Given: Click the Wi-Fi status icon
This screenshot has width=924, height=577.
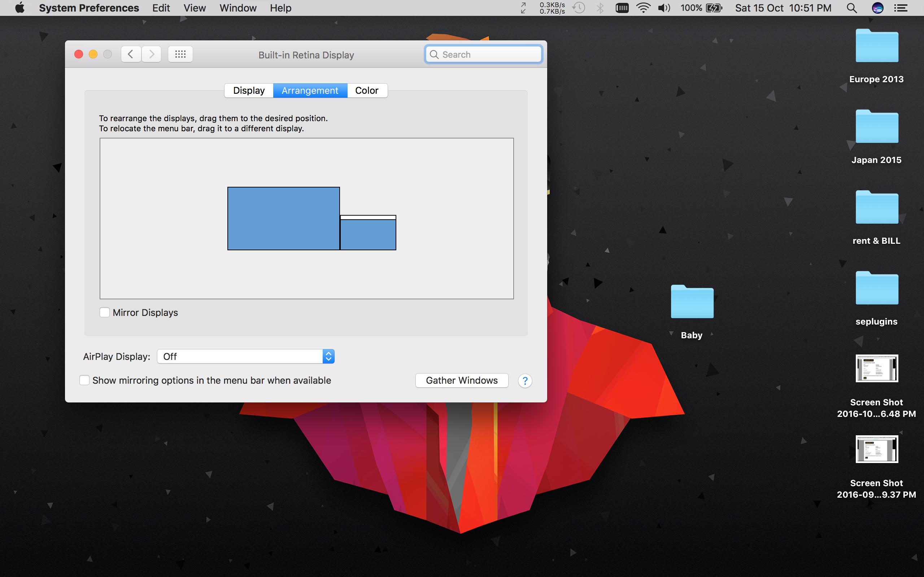Looking at the screenshot, I should (x=643, y=8).
